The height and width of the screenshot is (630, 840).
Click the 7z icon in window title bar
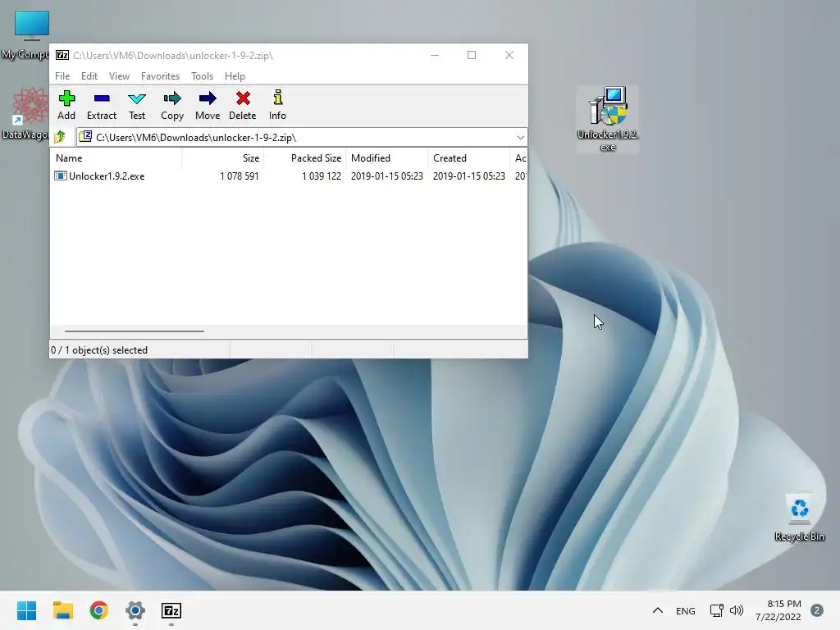pos(62,55)
